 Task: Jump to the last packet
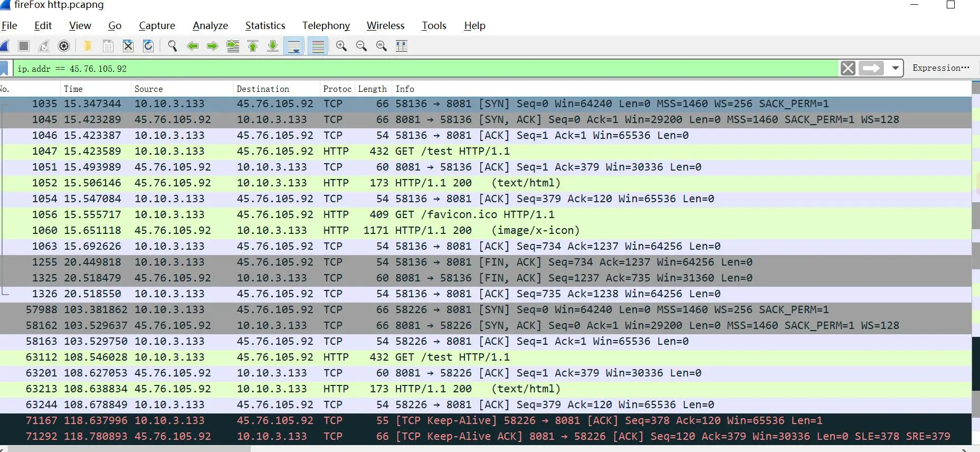coord(273,46)
